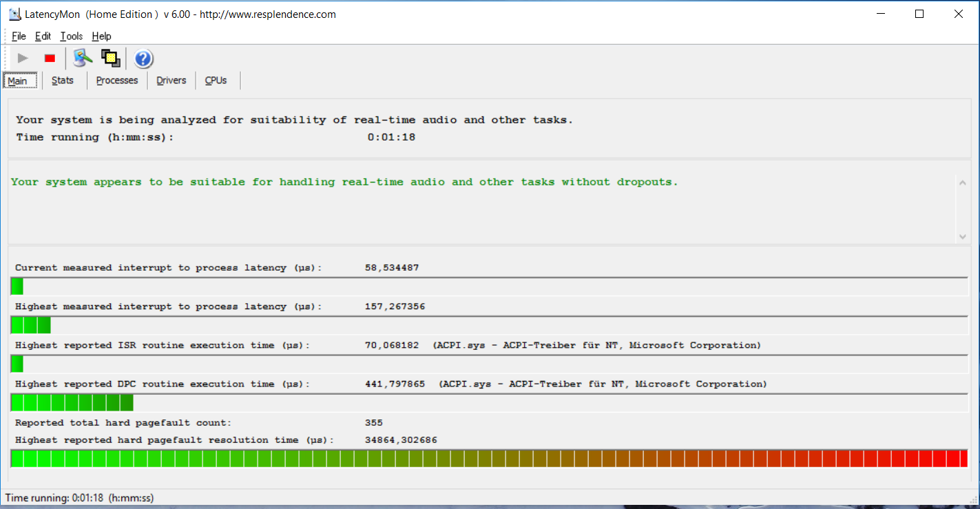Go to the Drivers tab
Image resolution: width=980 pixels, height=509 pixels.
[171, 81]
